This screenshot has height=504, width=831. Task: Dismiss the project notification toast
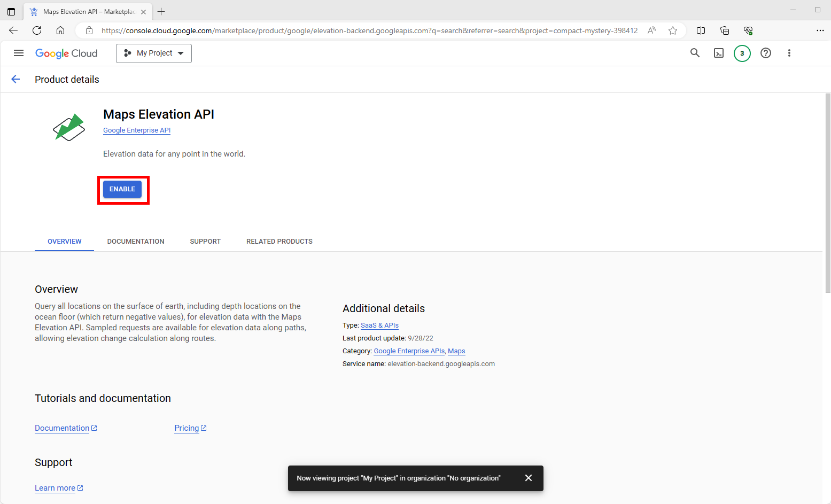pyautogui.click(x=529, y=478)
